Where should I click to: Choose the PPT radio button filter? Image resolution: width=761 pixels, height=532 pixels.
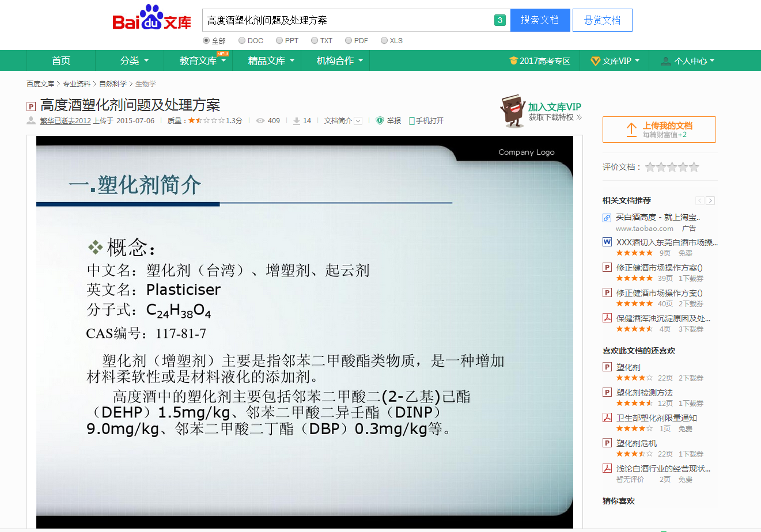pos(279,41)
